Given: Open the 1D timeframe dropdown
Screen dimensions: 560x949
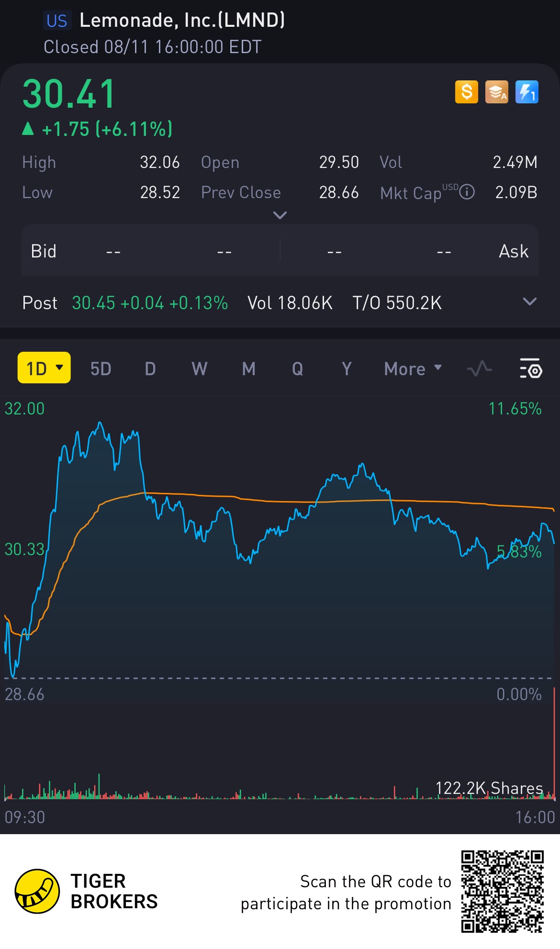Looking at the screenshot, I should 44,368.
